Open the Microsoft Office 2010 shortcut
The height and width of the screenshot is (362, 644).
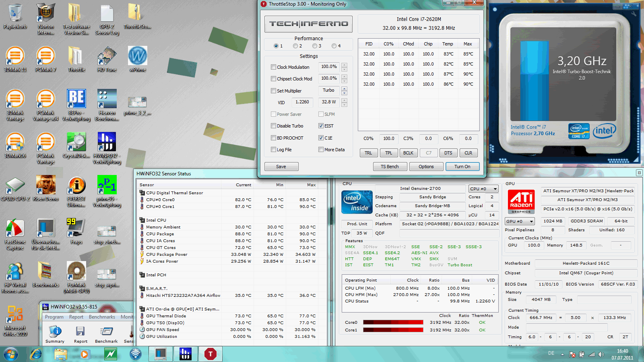click(x=15, y=320)
